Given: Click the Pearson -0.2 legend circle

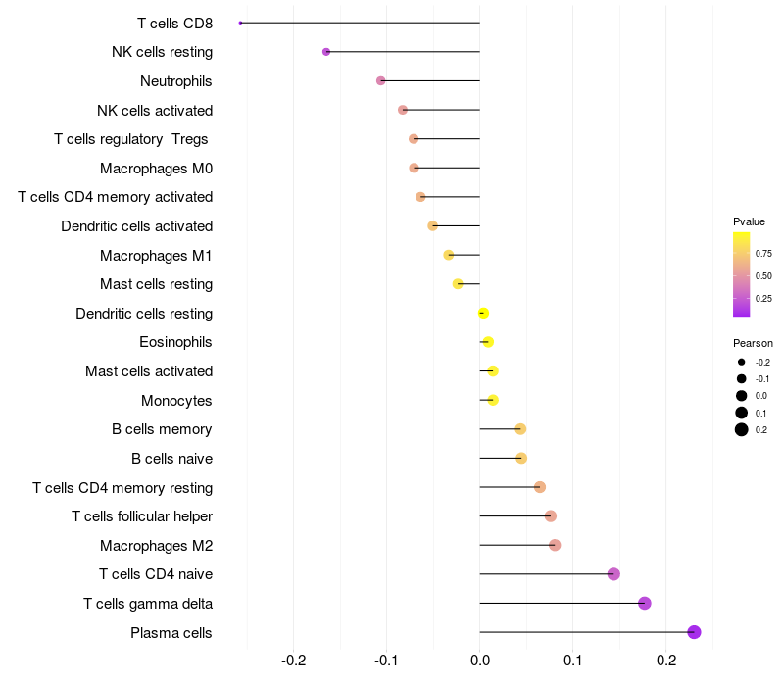Looking at the screenshot, I should pos(742,362).
